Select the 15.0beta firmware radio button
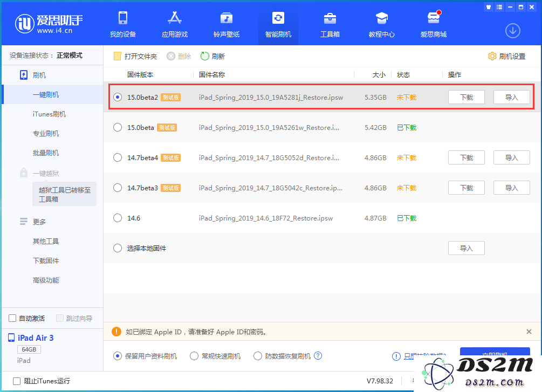This screenshot has width=542, height=392. (118, 127)
